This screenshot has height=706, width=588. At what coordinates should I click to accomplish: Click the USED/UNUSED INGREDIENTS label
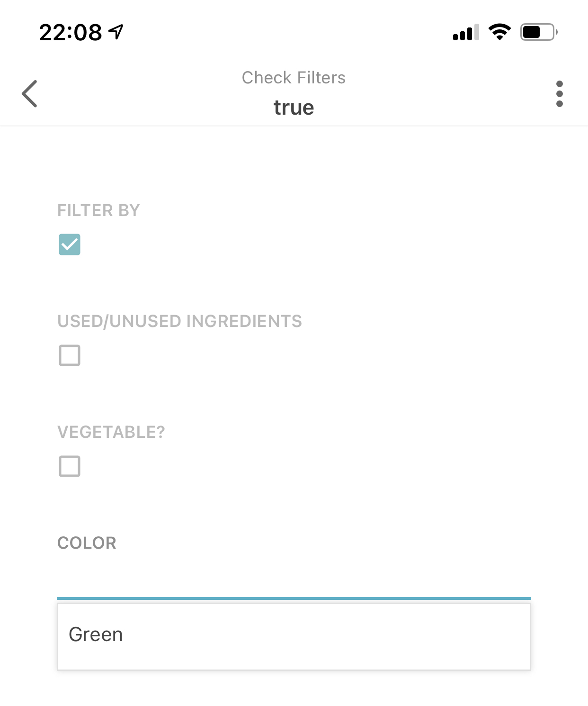click(x=179, y=321)
